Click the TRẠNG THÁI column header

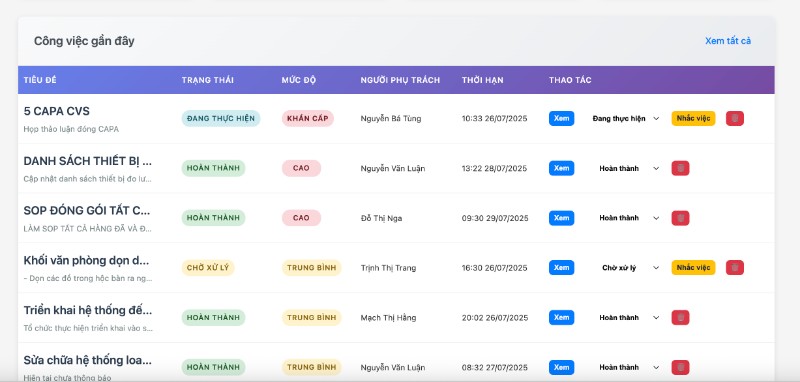click(208, 80)
